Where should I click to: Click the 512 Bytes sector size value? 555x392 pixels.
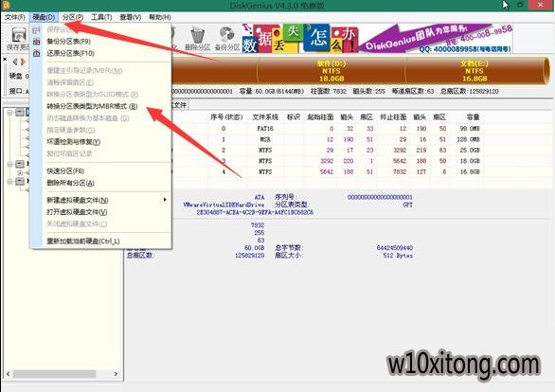[398, 256]
